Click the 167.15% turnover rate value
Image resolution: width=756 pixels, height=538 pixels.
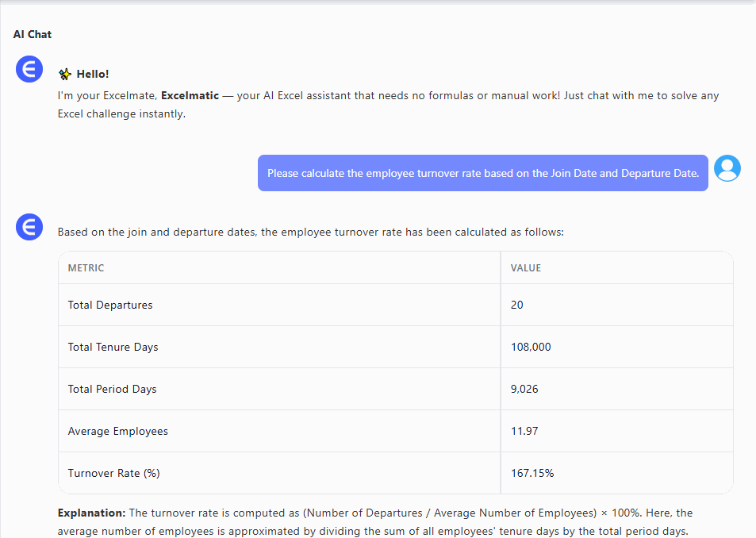click(532, 473)
